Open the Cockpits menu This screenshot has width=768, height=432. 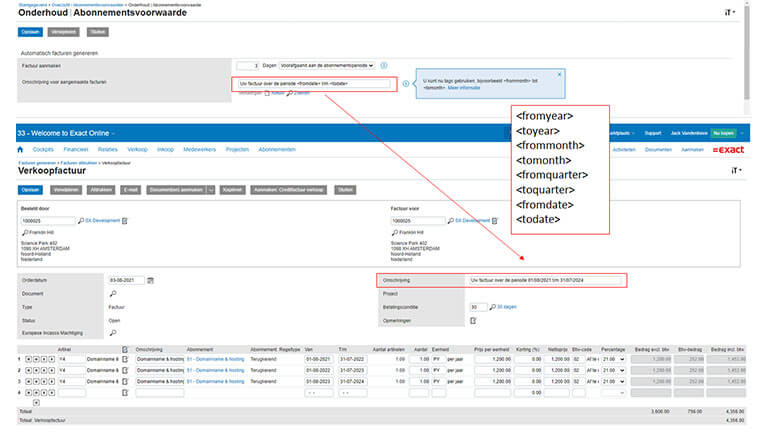[x=43, y=149]
